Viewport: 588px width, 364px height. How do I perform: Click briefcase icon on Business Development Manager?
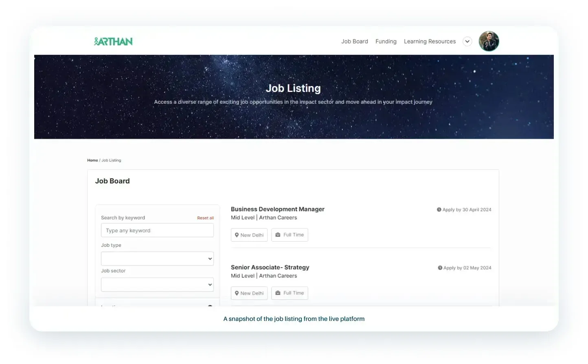coord(278,235)
